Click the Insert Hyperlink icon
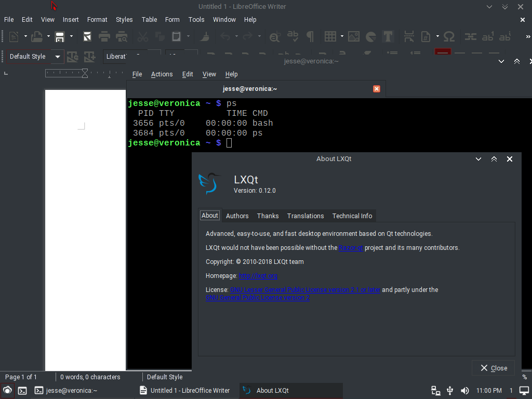The height and width of the screenshot is (399, 532). (470, 36)
